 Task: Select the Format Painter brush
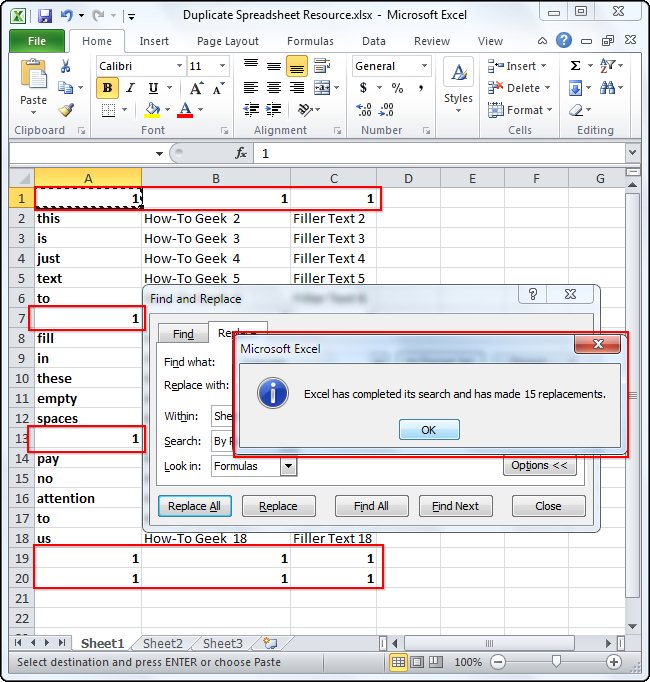click(x=66, y=110)
